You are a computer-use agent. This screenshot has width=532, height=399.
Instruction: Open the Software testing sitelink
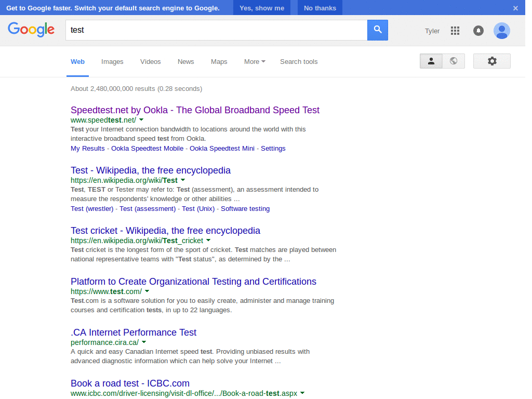(245, 209)
